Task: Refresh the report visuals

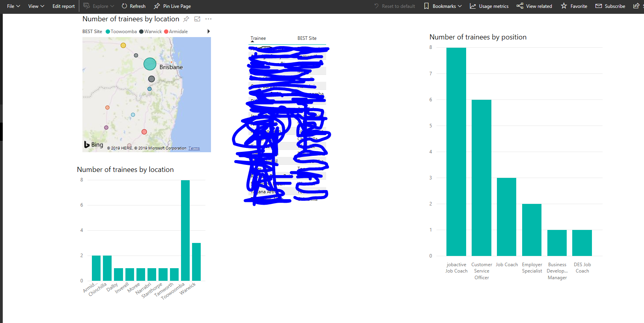Action: tap(133, 6)
